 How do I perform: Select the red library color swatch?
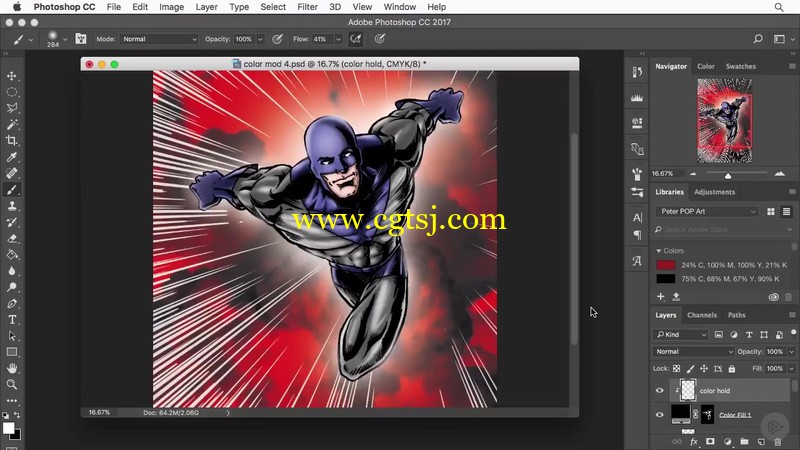(x=665, y=265)
